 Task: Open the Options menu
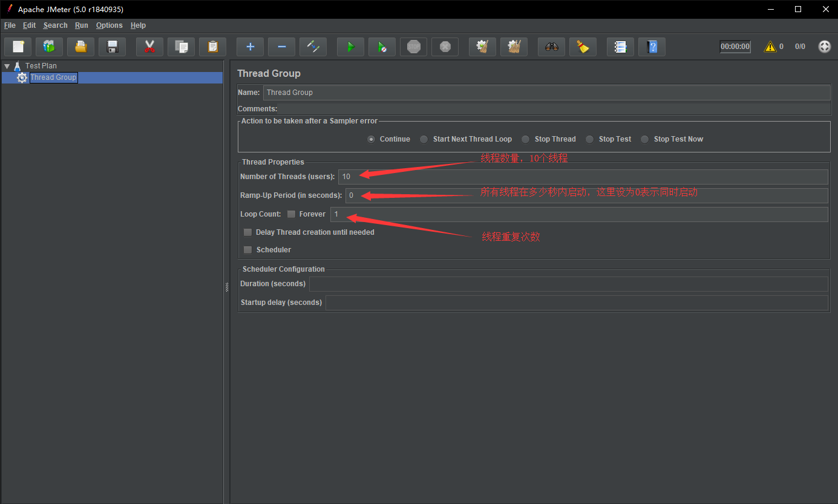(x=110, y=25)
